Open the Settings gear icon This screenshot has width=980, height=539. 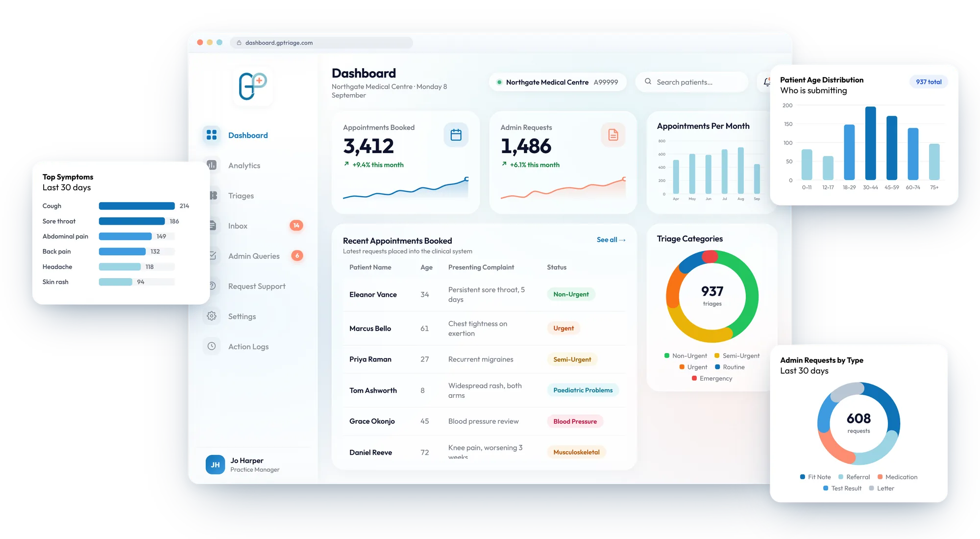click(x=212, y=316)
